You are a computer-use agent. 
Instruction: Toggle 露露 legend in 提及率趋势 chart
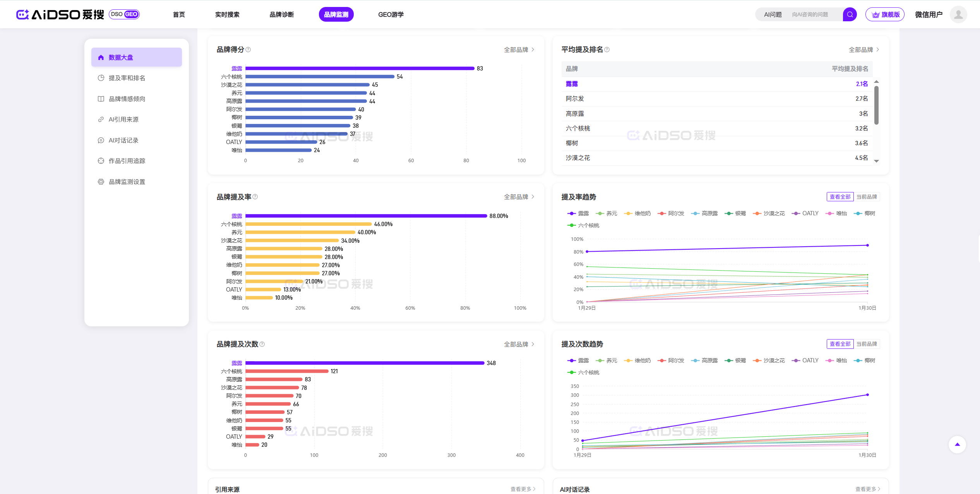pyautogui.click(x=578, y=213)
